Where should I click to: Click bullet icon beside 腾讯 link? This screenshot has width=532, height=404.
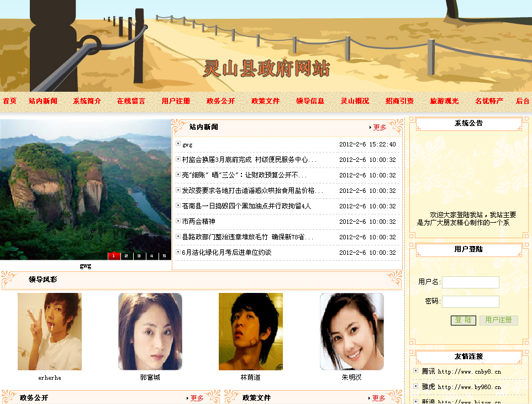point(415,371)
